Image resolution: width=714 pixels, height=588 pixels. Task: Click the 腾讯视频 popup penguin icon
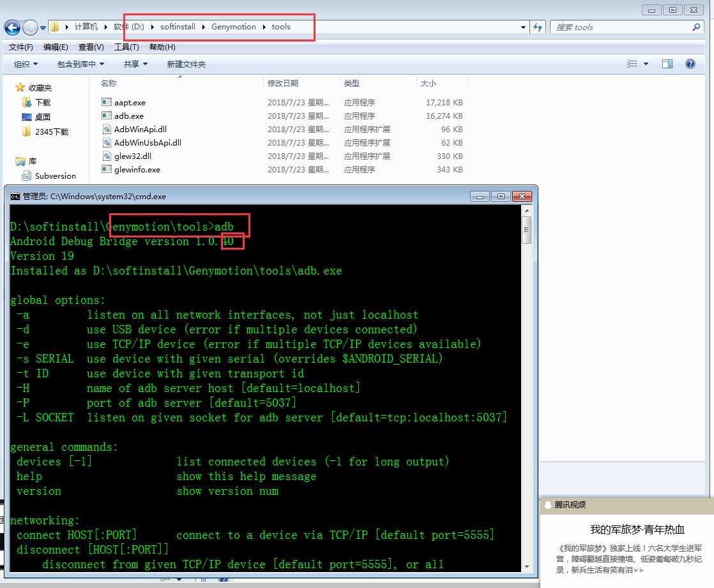coord(548,505)
